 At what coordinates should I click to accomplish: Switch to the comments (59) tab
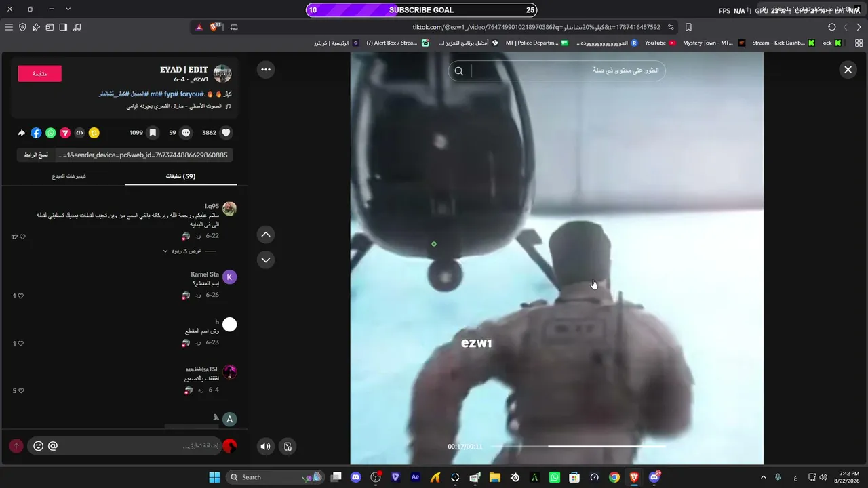tap(181, 176)
